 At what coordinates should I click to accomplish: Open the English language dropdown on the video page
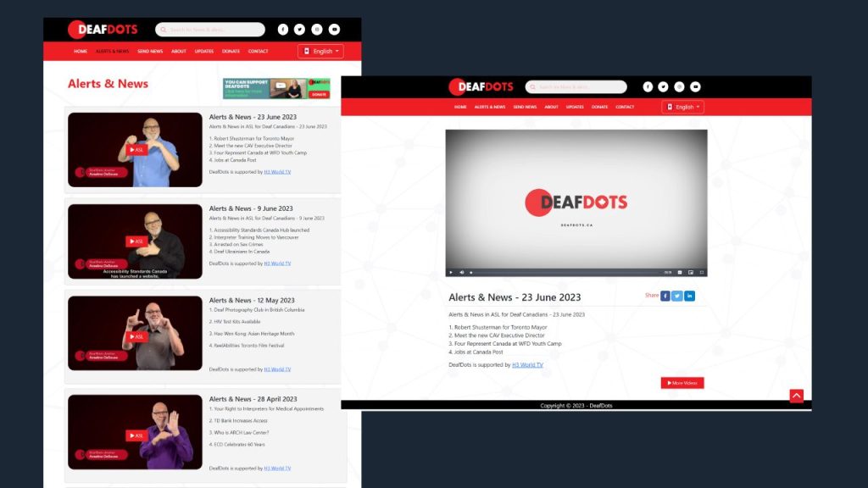coord(682,107)
